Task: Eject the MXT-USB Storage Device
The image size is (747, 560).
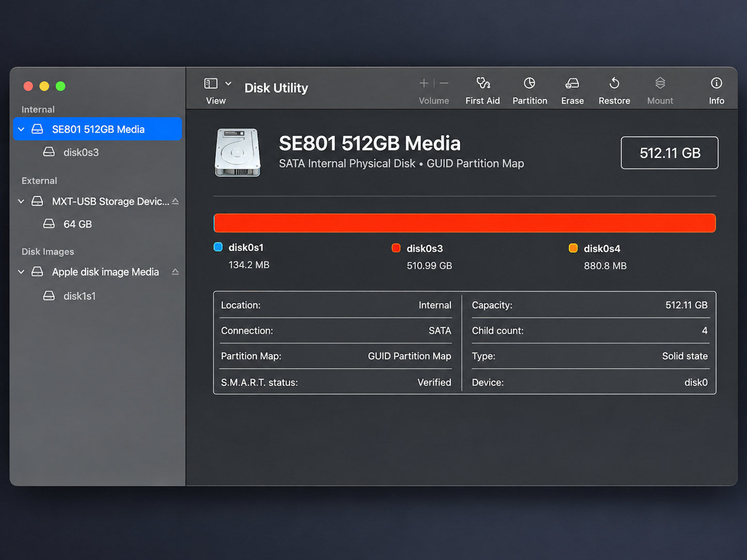Action: click(x=175, y=201)
